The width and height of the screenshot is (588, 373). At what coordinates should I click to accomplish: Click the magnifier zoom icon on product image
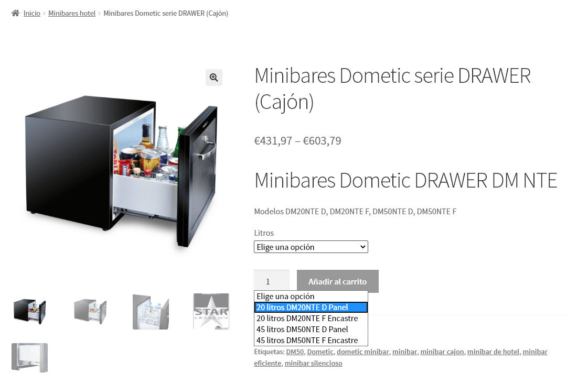click(x=214, y=78)
